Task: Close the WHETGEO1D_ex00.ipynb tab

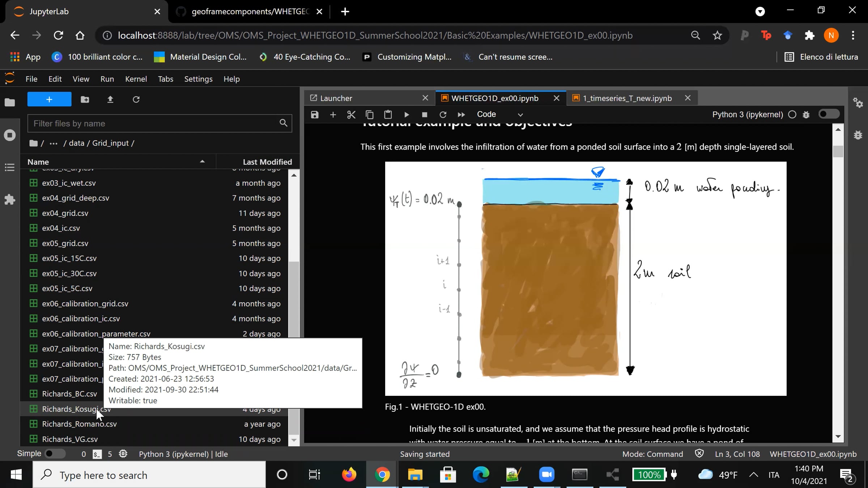Action: click(x=557, y=98)
